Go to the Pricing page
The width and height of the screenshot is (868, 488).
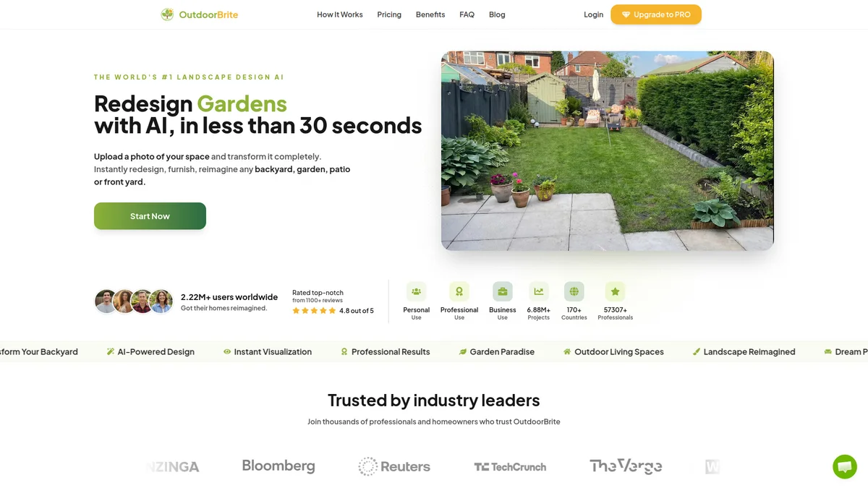tap(389, 14)
